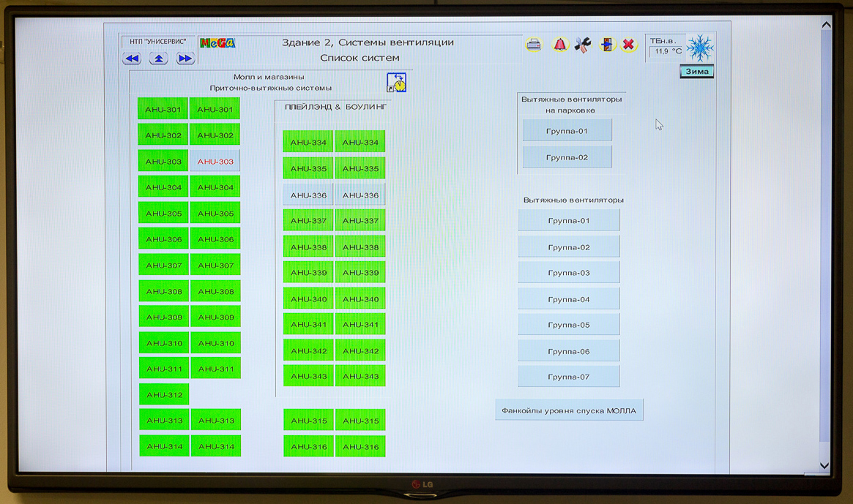Open the single AHU-312 unit
The width and height of the screenshot is (853, 504).
click(x=164, y=395)
